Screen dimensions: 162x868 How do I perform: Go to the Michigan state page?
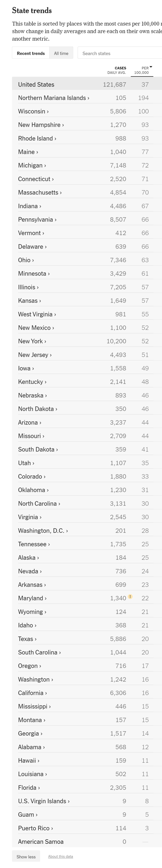point(32,165)
